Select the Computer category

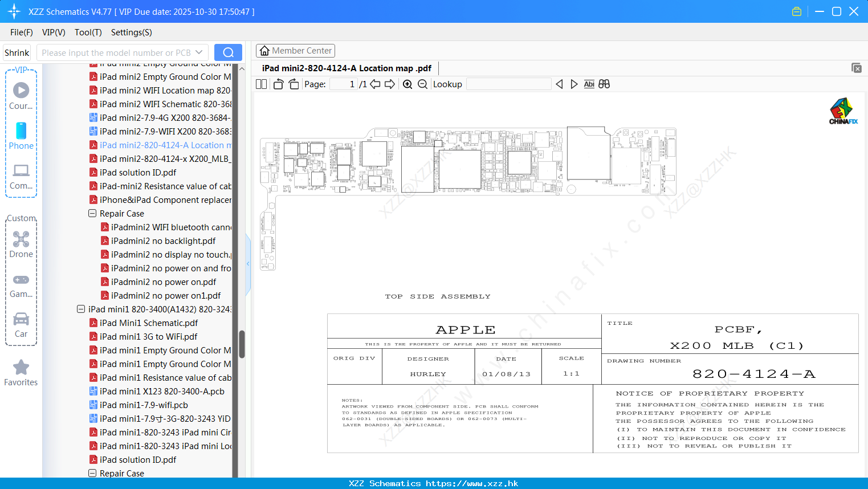click(x=21, y=177)
